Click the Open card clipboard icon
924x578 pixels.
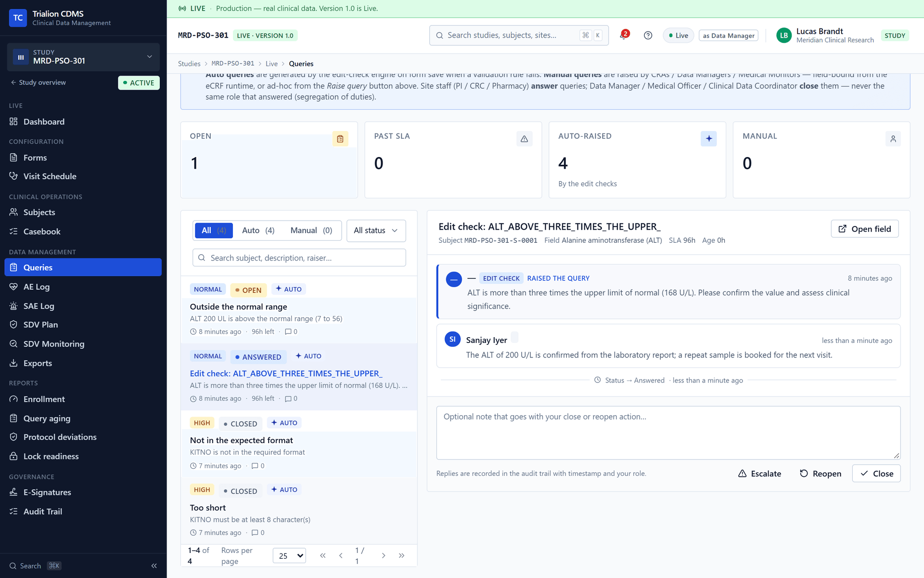click(340, 139)
